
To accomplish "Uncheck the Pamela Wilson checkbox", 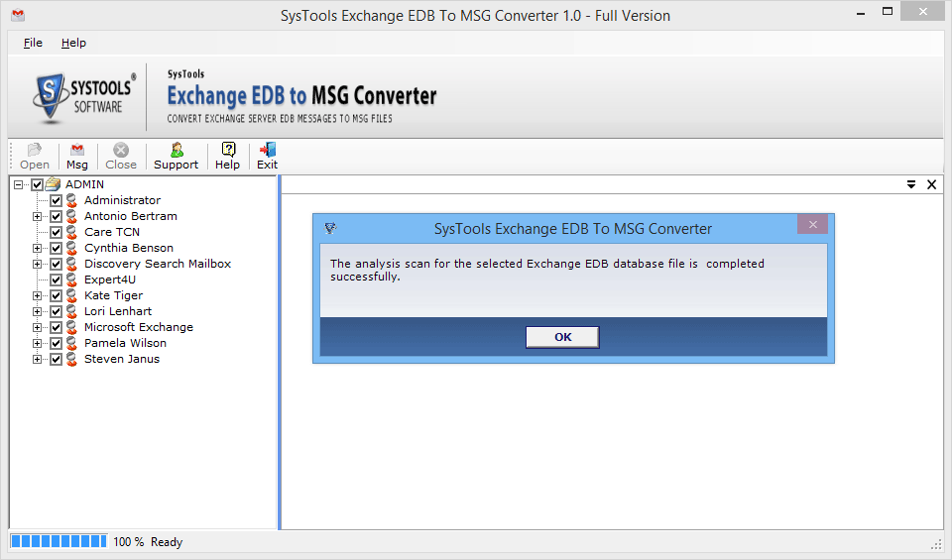I will [x=56, y=343].
